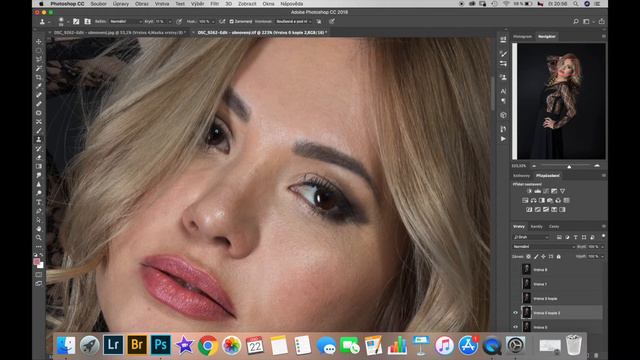Select the Gradient tool
Screen dimensions: 640x360
click(39, 166)
